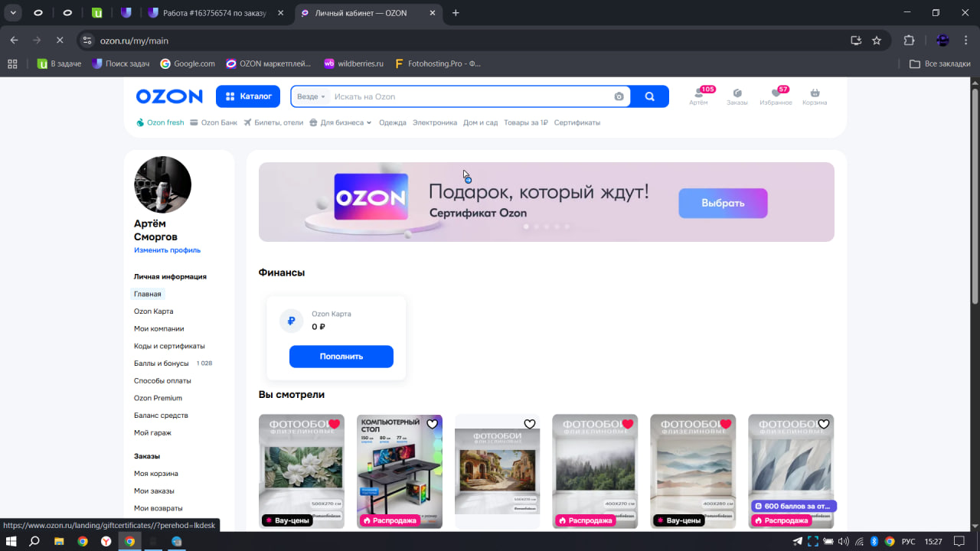
Task: Open a new browser tab
Action: (456, 13)
